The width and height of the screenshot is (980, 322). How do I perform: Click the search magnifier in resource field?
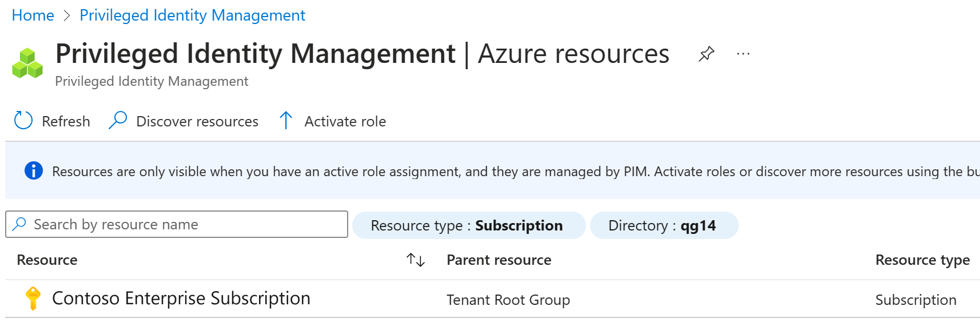(20, 224)
